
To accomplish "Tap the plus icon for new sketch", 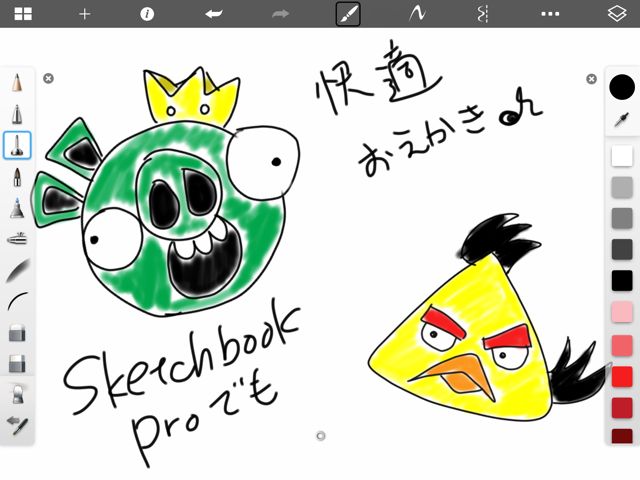I will pyautogui.click(x=84, y=14).
